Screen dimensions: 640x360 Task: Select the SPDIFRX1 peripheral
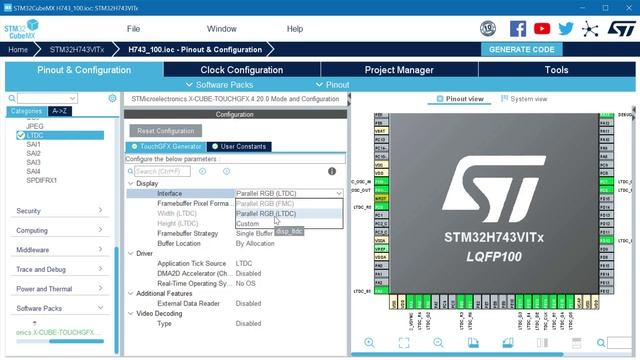coord(41,180)
